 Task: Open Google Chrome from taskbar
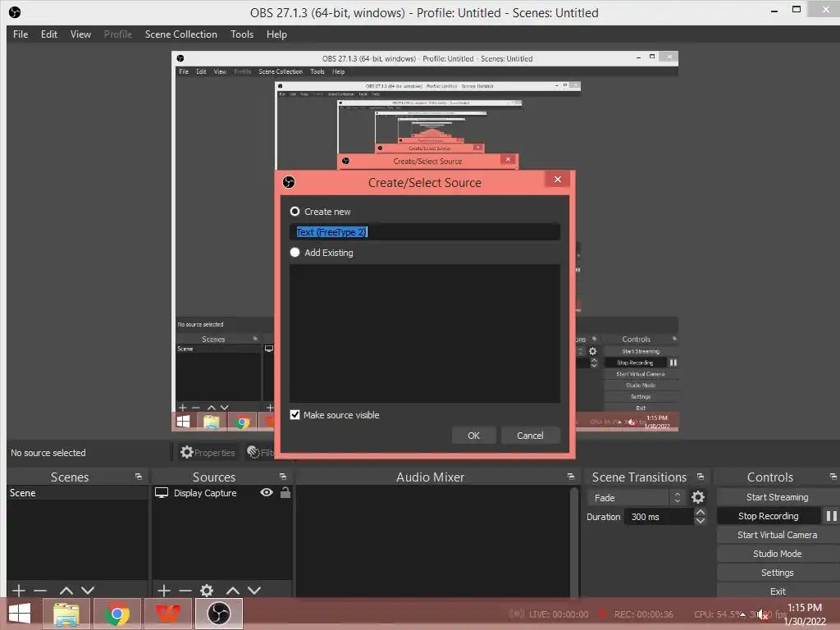point(116,614)
